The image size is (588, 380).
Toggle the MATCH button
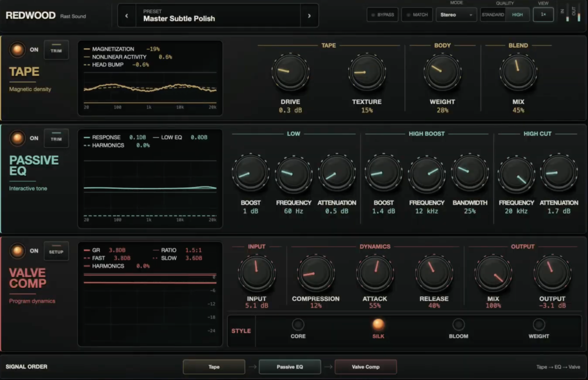[417, 15]
